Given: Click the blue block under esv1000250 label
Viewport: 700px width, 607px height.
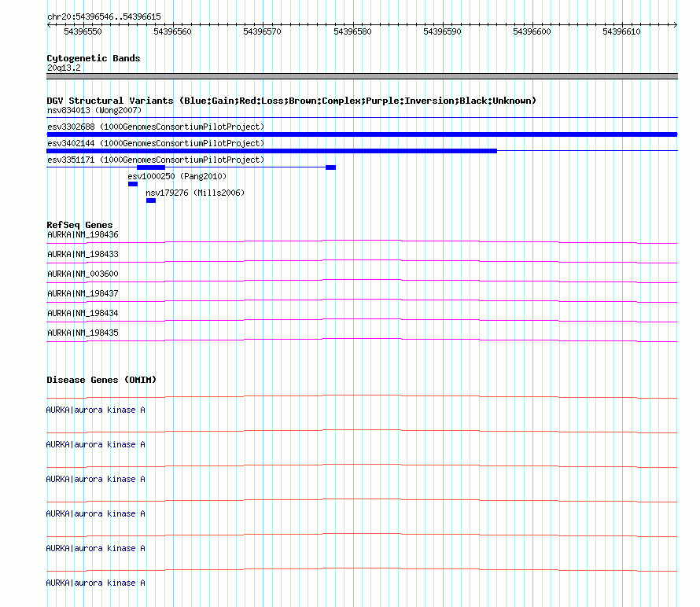Looking at the screenshot, I should click(x=133, y=184).
